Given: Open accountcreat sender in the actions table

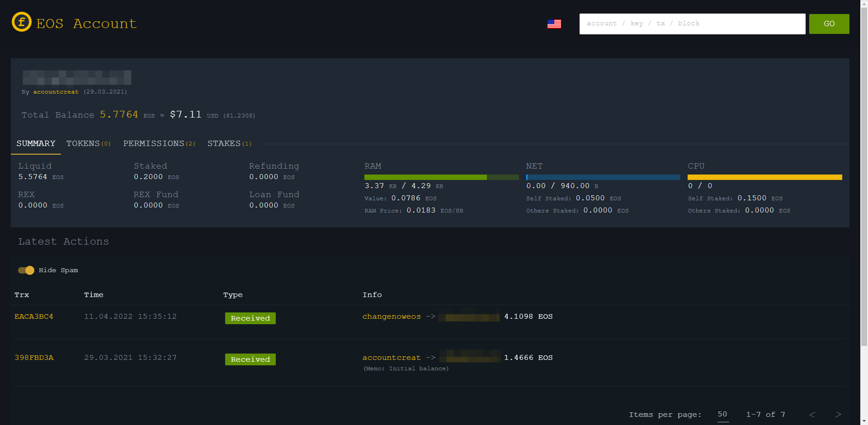Looking at the screenshot, I should click(392, 358).
